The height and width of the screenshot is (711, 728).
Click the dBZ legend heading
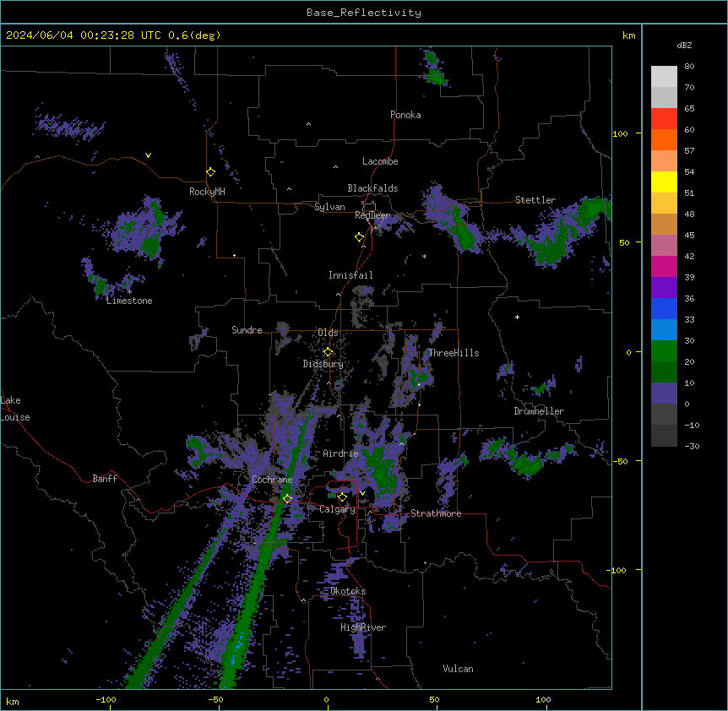684,45
